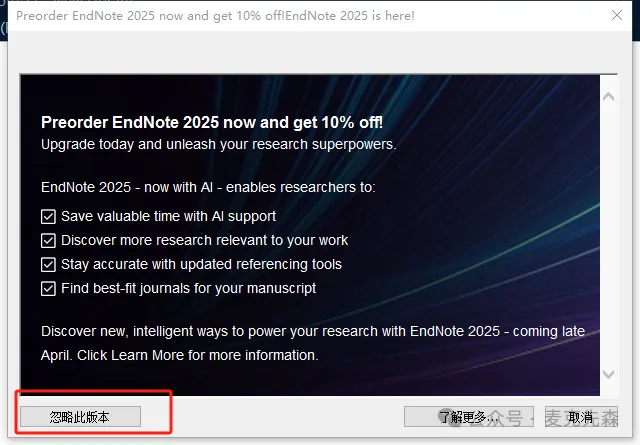Screen dimensions: 640x445
Task: Select the Find best-fit journals text
Action: [189, 289]
